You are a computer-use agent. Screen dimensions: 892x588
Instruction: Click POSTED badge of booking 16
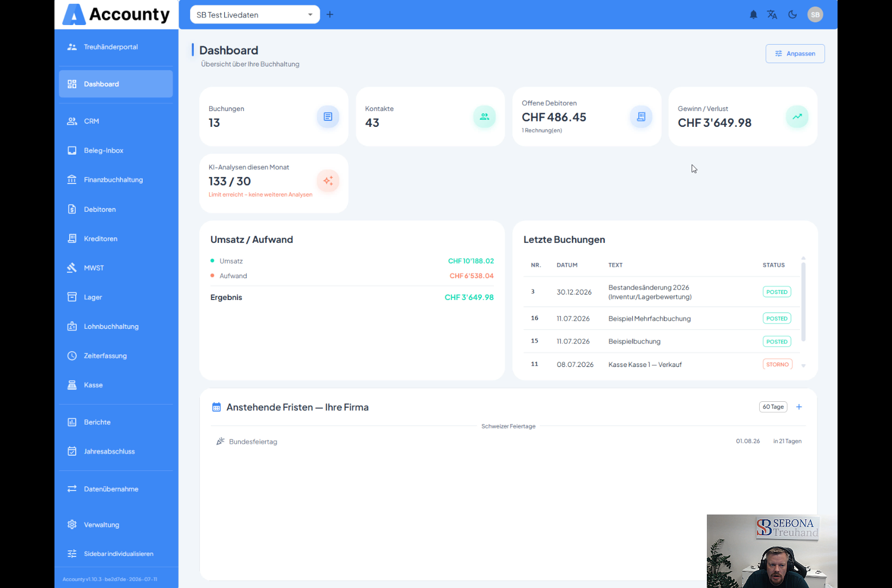coord(777,318)
